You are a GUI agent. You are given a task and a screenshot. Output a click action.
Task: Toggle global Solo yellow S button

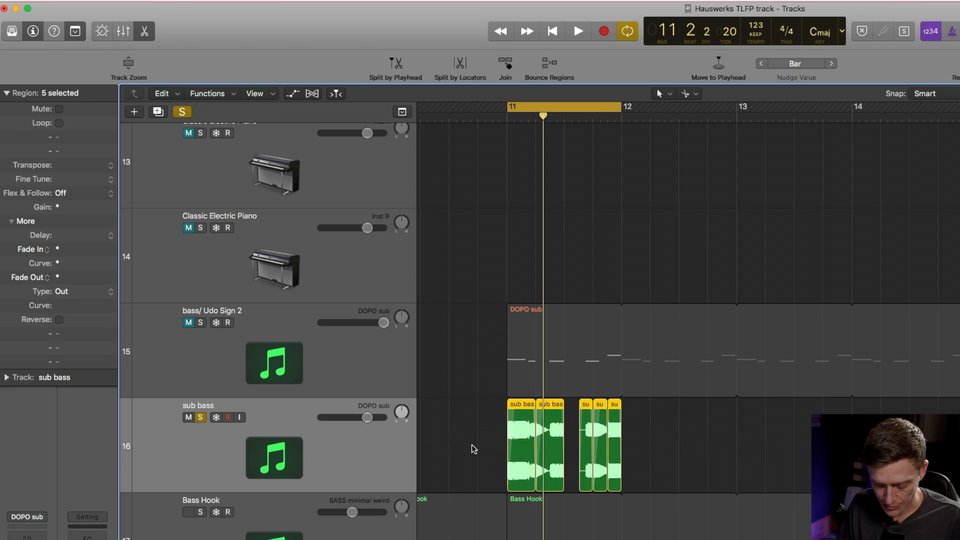(182, 111)
